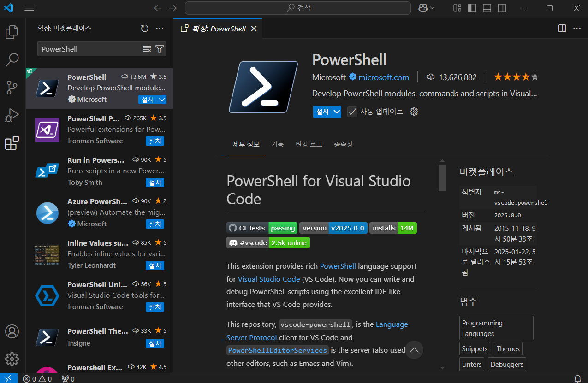The image size is (588, 383).
Task: Open Accounts menu icon
Action: pyautogui.click(x=12, y=331)
